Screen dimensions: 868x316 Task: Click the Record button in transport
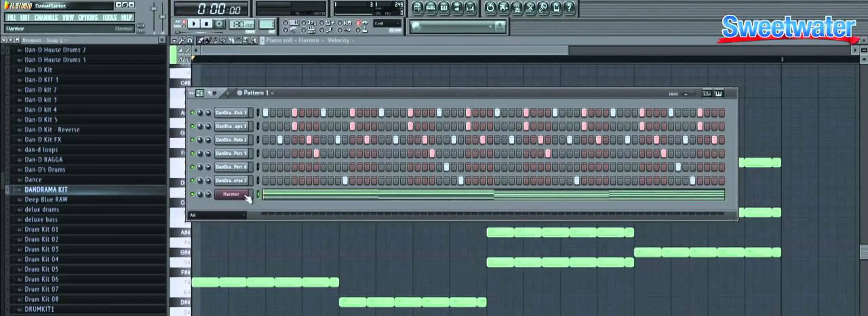(x=219, y=24)
